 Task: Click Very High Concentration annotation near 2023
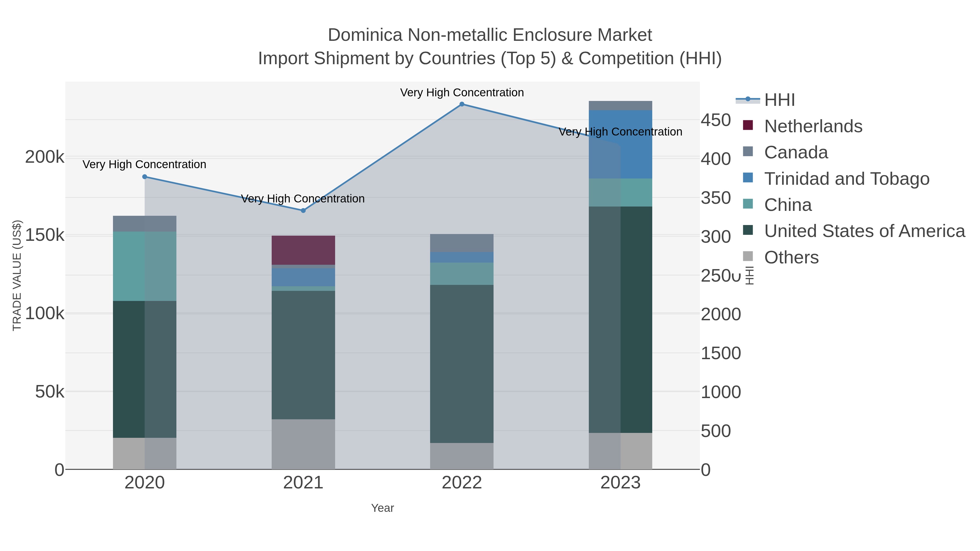click(620, 132)
